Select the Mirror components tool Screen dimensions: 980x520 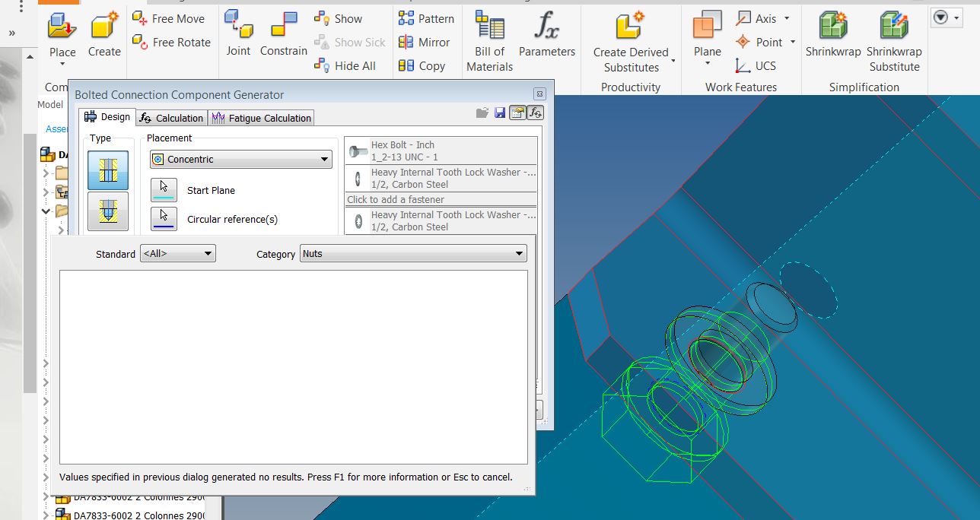pos(425,43)
